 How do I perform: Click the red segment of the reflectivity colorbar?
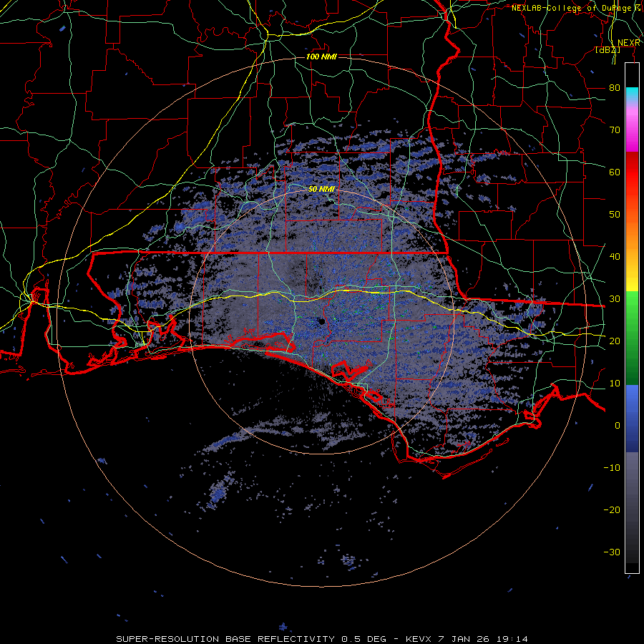632,172
